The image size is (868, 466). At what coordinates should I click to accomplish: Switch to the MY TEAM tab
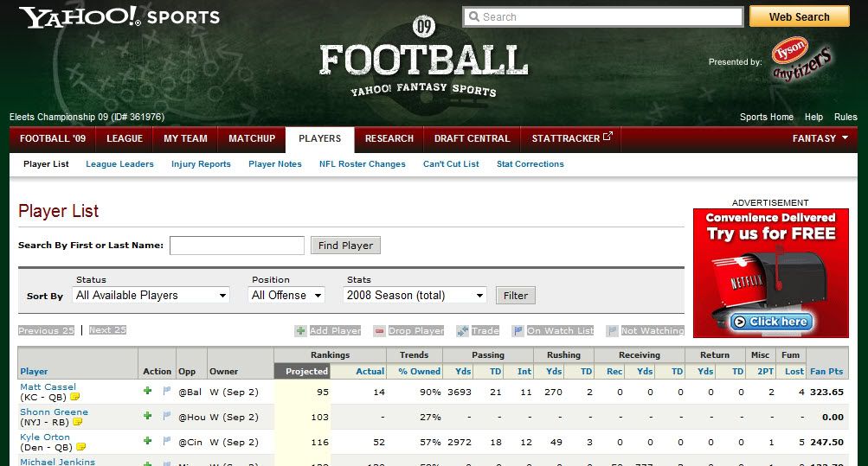[185, 138]
